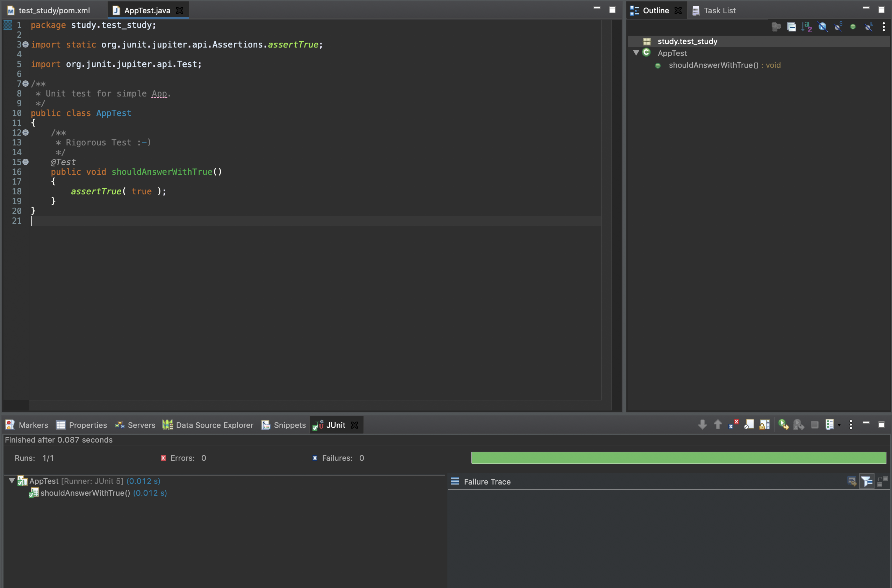Toggle Hide Fields in the Outline view
The height and width of the screenshot is (588, 892).
[x=822, y=27]
